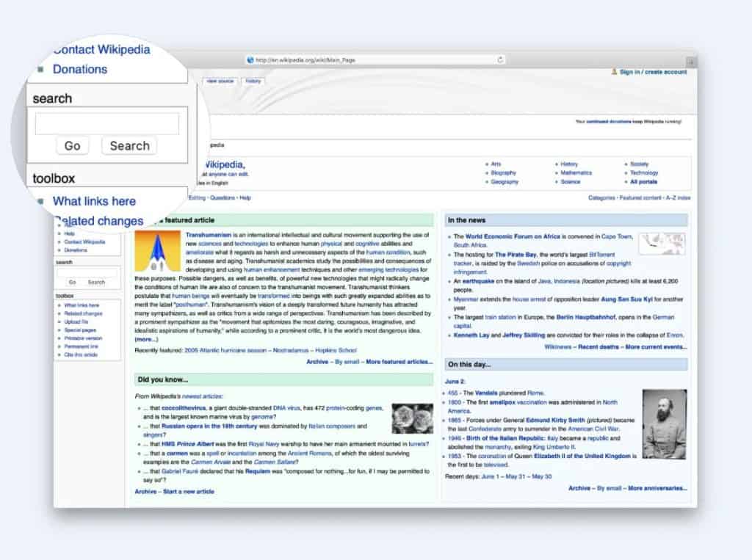Click '(more...)' under featured article text

click(146, 340)
